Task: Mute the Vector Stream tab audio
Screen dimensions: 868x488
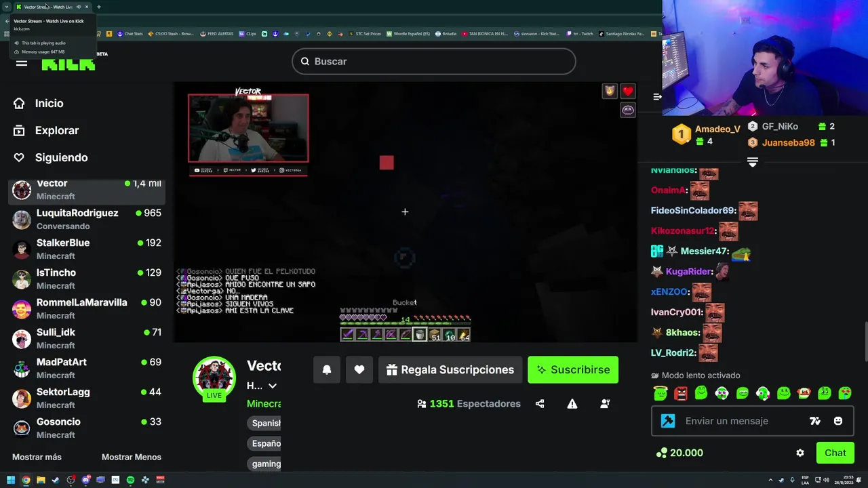Action: 78,7
